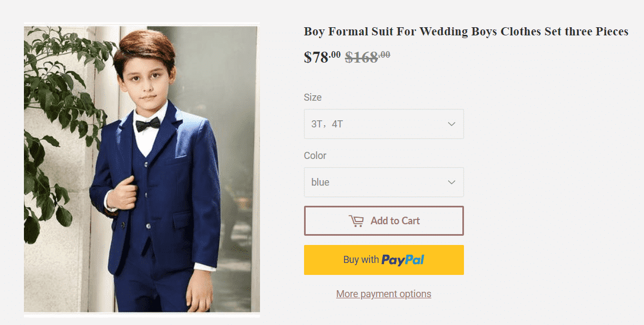Add the suit to cart

coord(383,220)
